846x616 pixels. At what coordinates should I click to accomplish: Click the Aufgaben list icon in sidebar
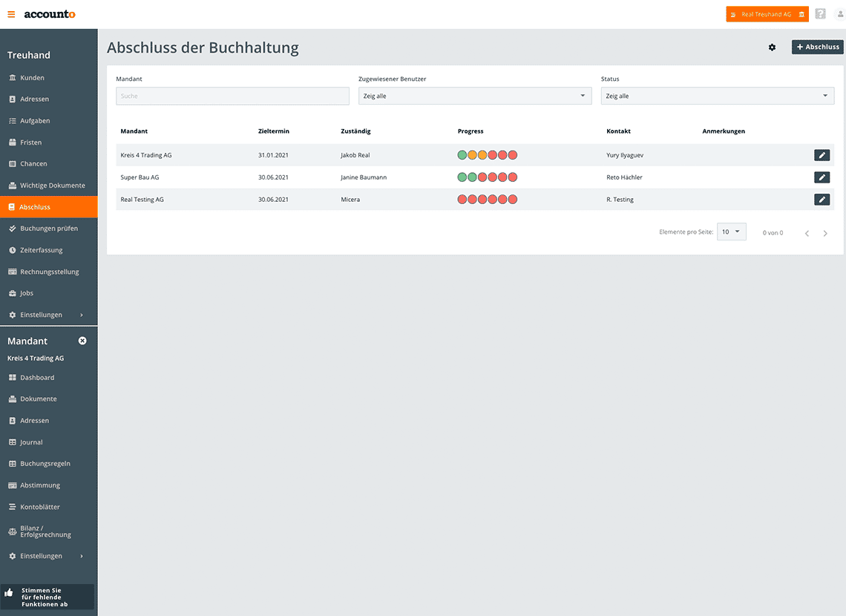tap(13, 121)
